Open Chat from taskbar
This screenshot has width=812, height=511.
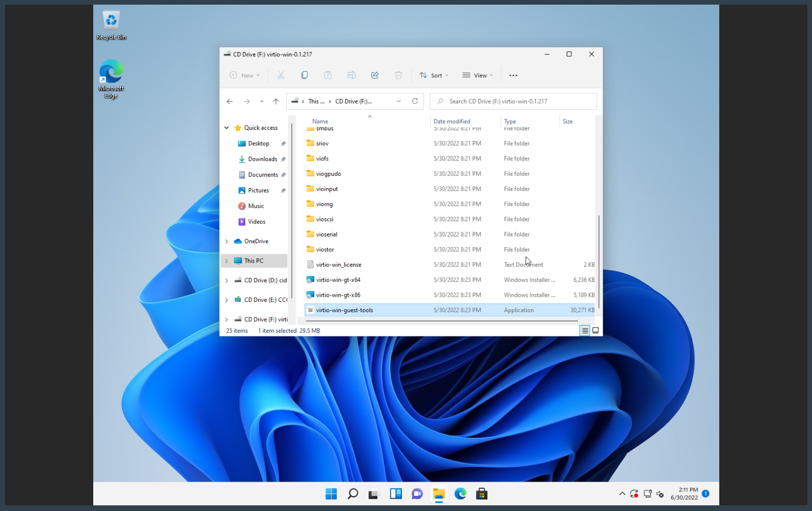pyautogui.click(x=417, y=494)
